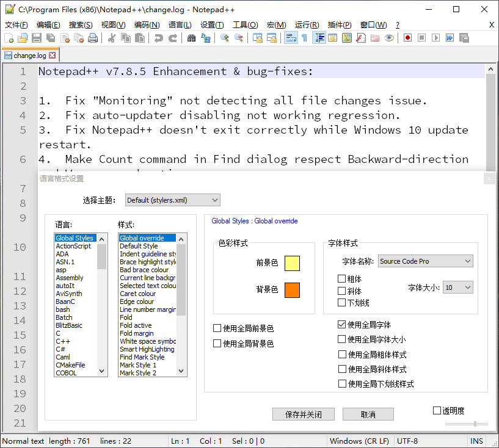The width and height of the screenshot is (499, 448).
Task: Select the change.log tab
Action: 30,56
